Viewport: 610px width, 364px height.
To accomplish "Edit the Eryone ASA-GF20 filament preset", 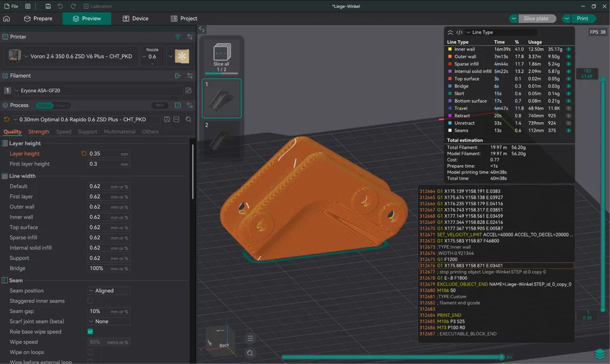I will point(188,90).
